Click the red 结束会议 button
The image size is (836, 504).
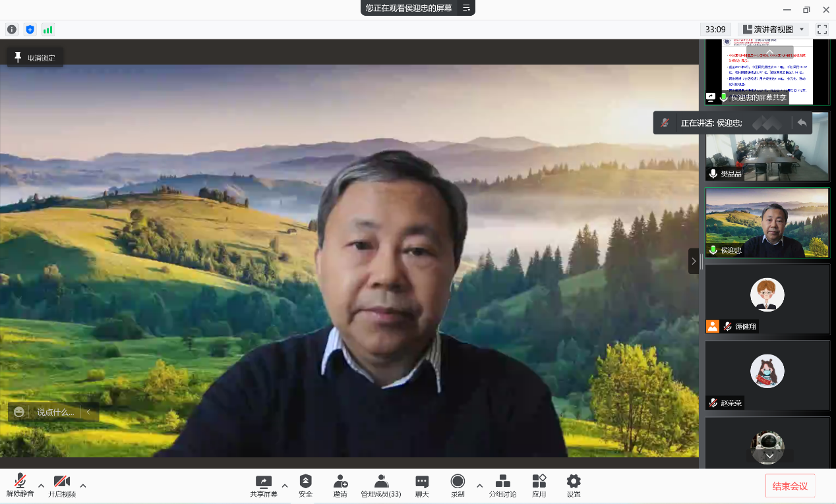coord(790,486)
